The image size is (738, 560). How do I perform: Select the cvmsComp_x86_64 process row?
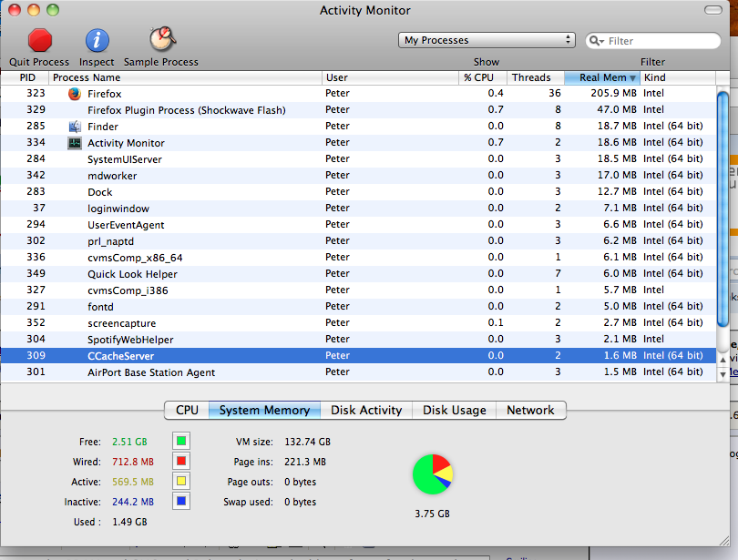tap(358, 257)
